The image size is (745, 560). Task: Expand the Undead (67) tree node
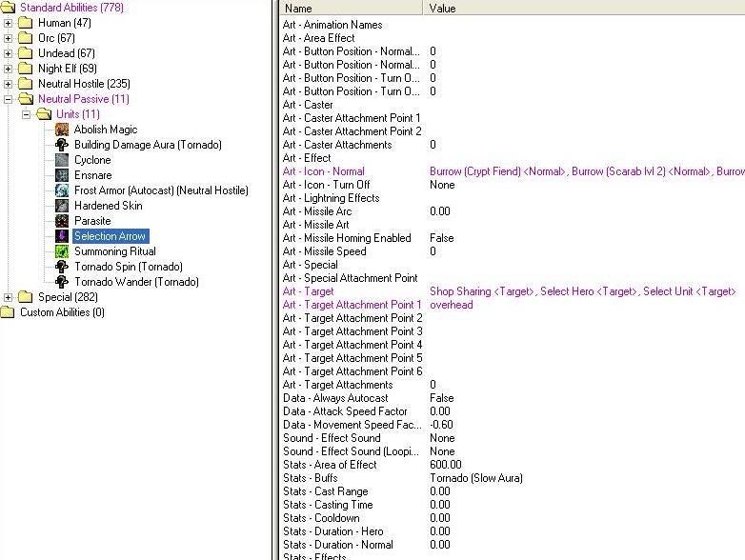pyautogui.click(x=8, y=53)
